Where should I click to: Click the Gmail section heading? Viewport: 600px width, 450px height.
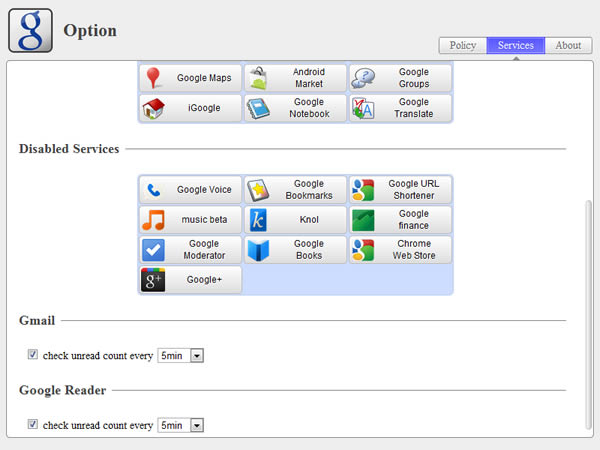37,321
